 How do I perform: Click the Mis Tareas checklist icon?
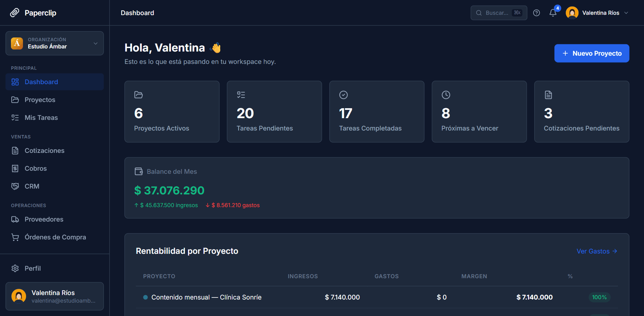[x=15, y=117]
